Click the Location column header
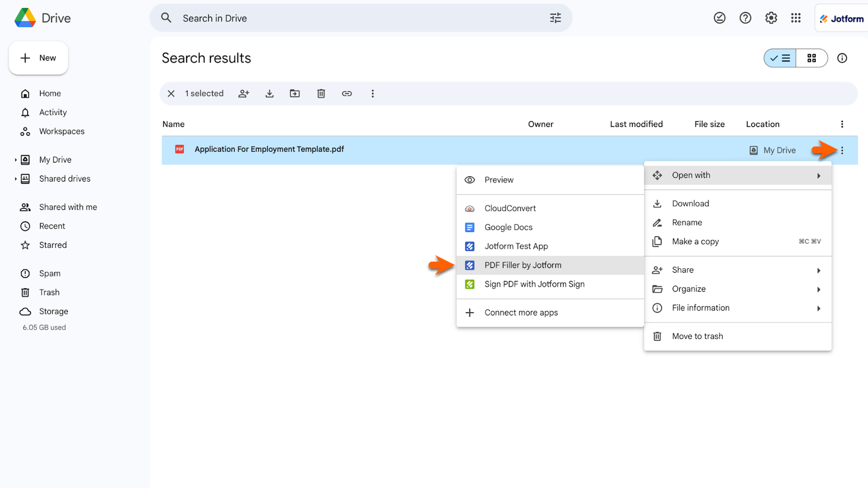868x488 pixels. [763, 124]
